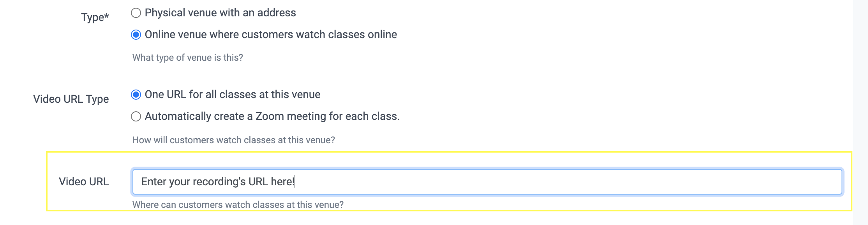Click the 'Video URL Type' field label

[71, 99]
